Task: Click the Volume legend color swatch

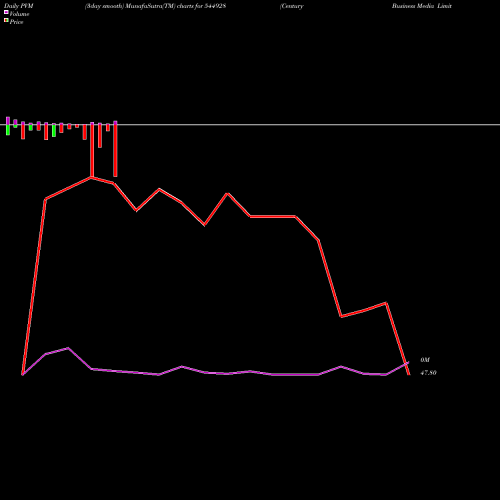Action: pos(6,12)
